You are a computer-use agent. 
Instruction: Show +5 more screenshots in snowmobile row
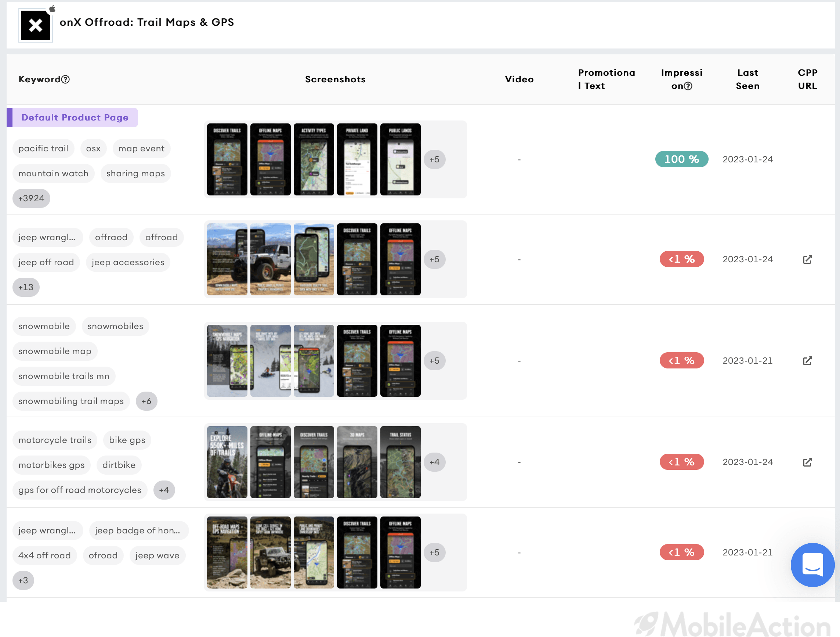[434, 361]
